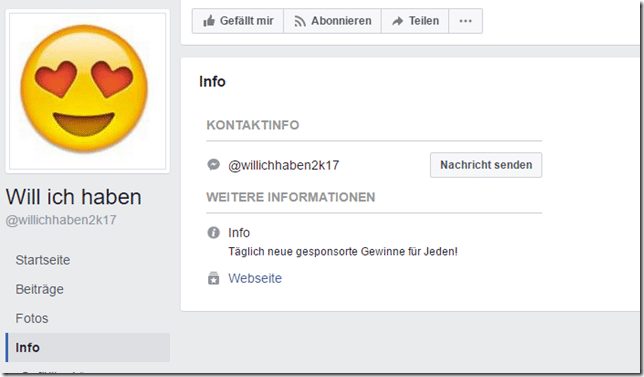The height and width of the screenshot is (377, 644).
Task: Open the Beiträge sidebar section
Action: tap(39, 289)
